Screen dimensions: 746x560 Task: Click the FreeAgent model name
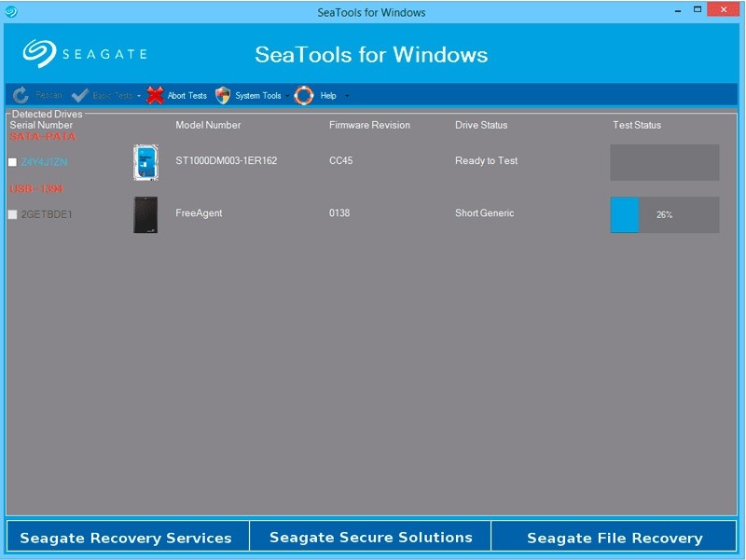(x=199, y=213)
